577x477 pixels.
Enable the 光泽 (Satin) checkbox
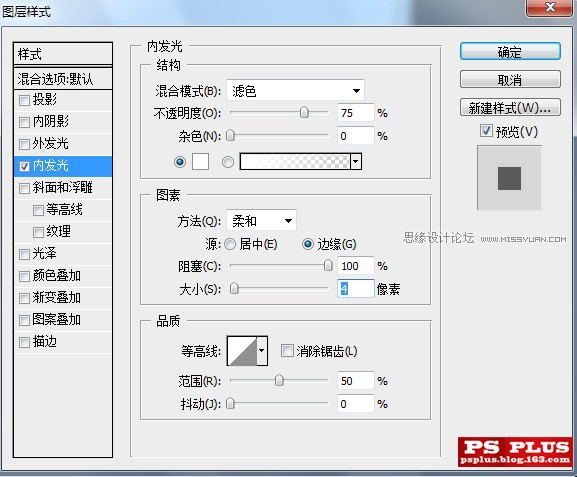pos(24,254)
